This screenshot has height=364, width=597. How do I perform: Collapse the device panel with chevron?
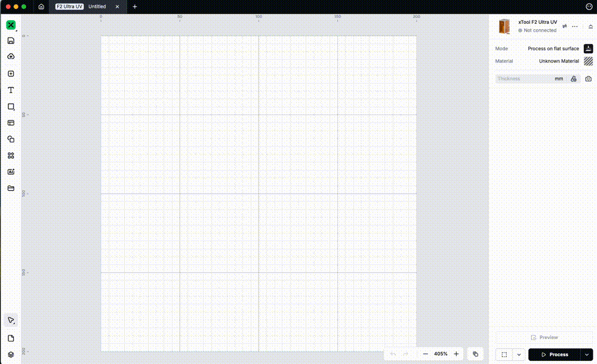click(x=590, y=27)
